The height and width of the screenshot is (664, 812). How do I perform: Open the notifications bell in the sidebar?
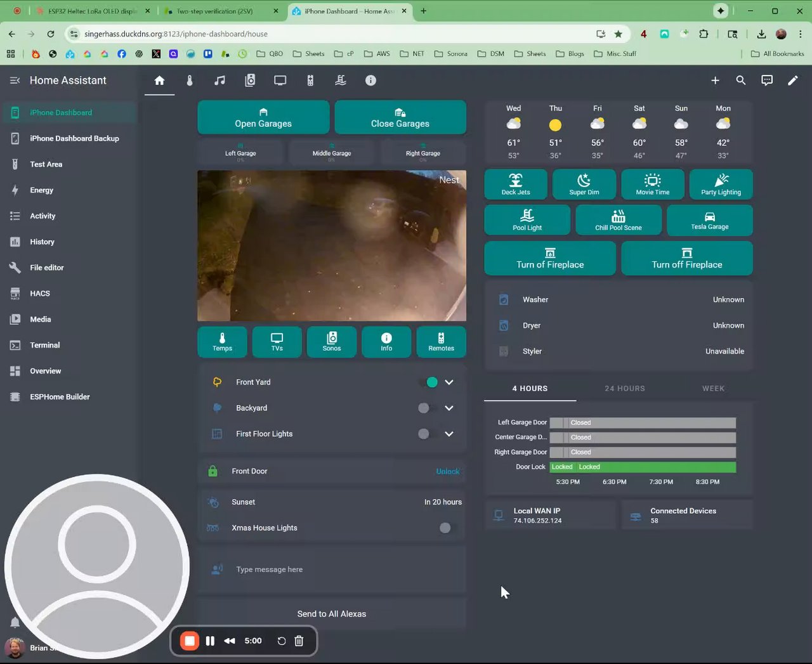click(15, 622)
